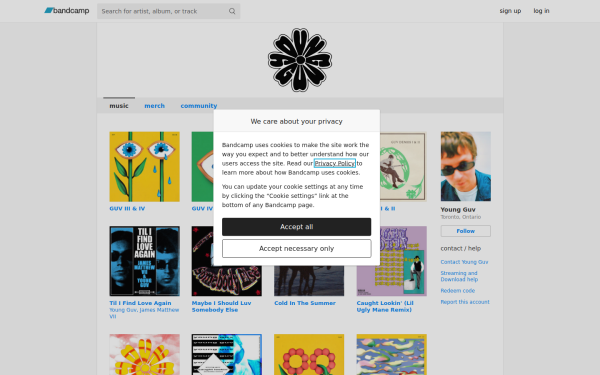Image resolution: width=600 pixels, height=375 pixels.
Task: Open the camouflage-pattern album cover
Action: click(x=391, y=354)
